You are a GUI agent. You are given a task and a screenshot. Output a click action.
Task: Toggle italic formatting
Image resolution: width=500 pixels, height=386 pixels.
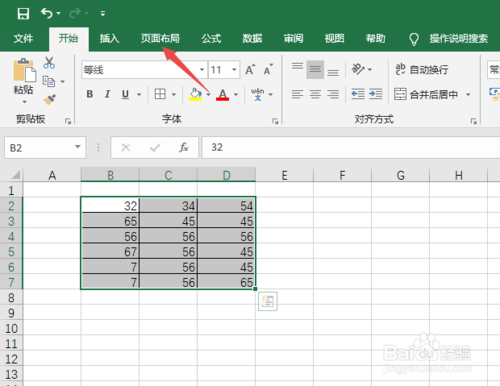107,94
